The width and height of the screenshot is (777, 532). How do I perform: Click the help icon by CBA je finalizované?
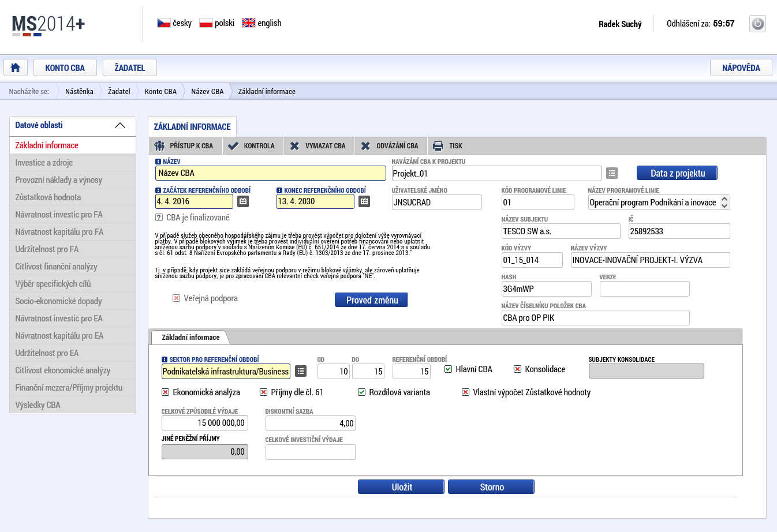tap(159, 218)
